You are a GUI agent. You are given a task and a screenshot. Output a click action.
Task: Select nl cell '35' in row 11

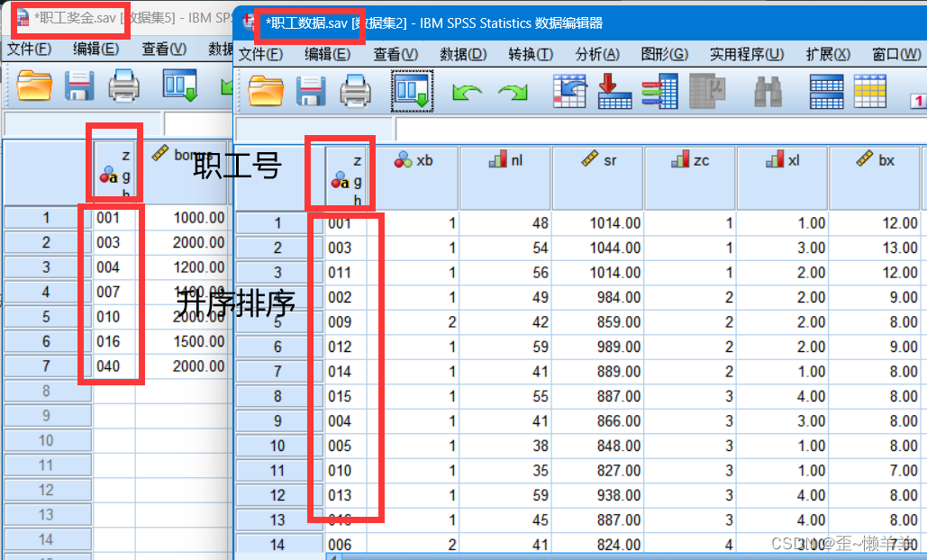click(x=505, y=470)
